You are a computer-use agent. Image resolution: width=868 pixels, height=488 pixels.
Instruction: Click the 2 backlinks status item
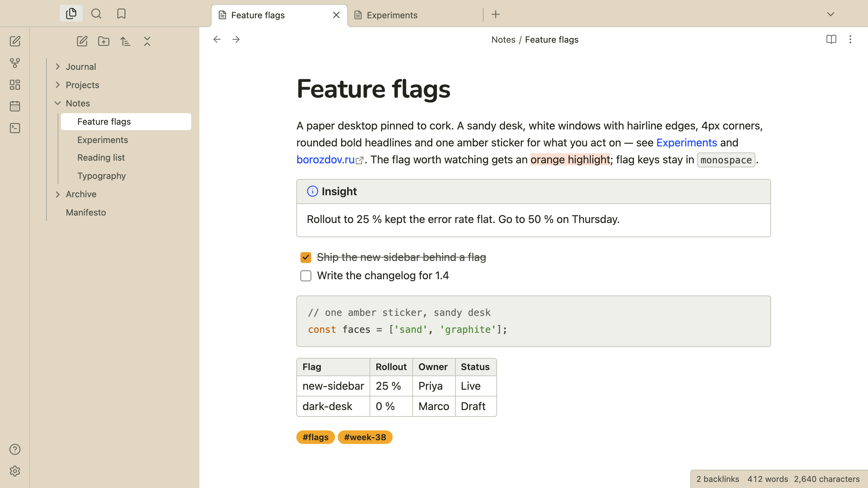717,479
